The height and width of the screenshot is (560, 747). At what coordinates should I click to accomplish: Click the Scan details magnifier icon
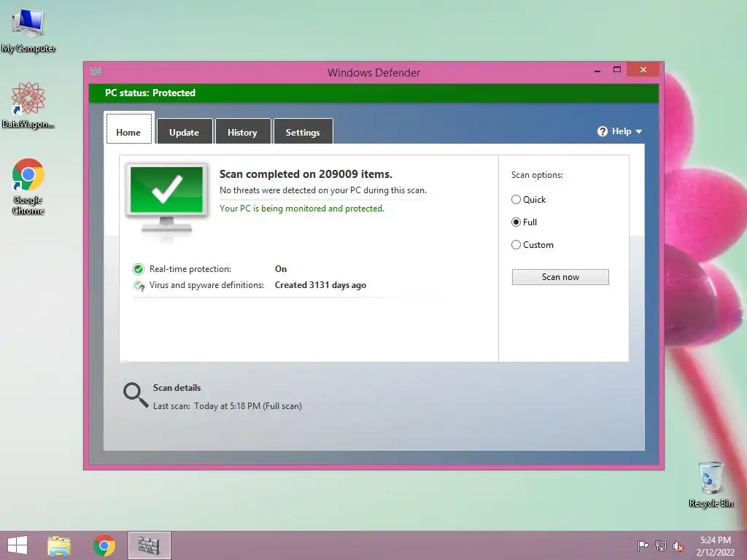pos(136,395)
